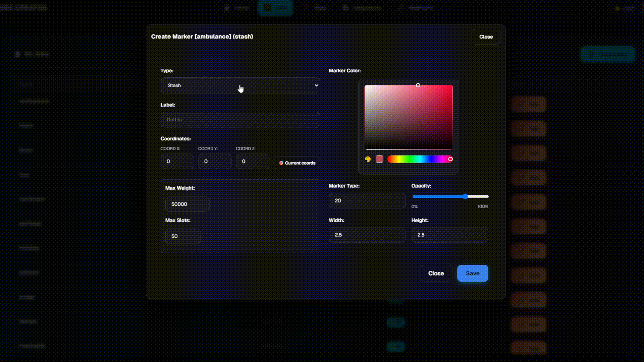Dismiss dialog using top-right Close button

click(x=486, y=37)
